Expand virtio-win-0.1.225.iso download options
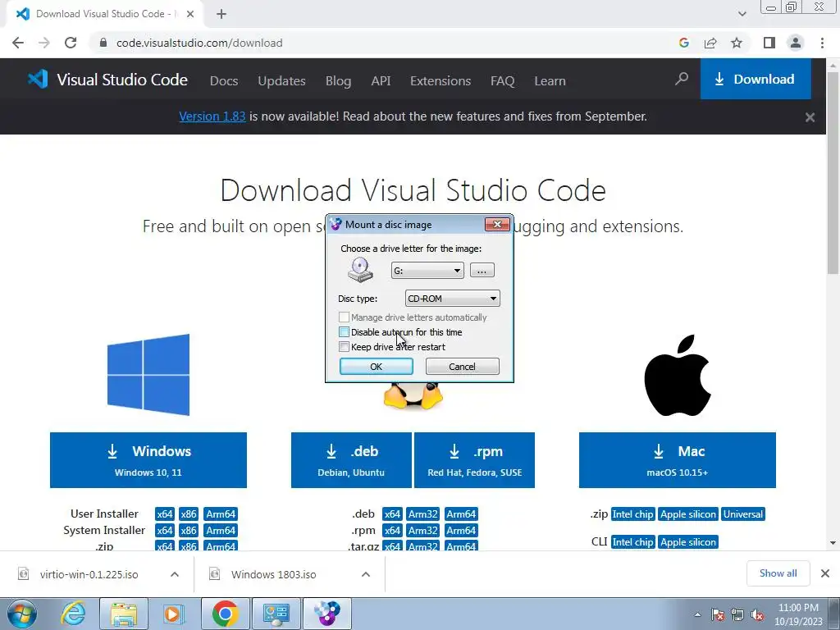Image resolution: width=840 pixels, height=630 pixels. pos(175,574)
